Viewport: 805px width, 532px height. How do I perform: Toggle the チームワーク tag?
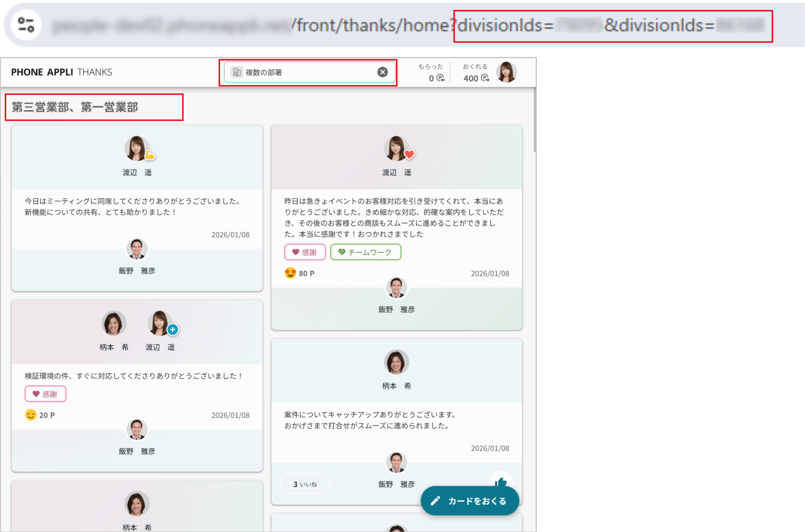pyautogui.click(x=366, y=252)
